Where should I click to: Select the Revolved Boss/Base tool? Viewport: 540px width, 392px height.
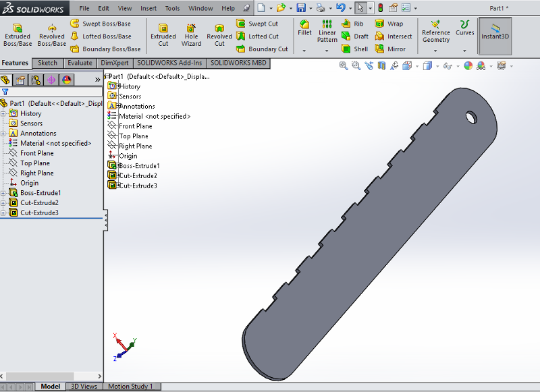click(52, 35)
